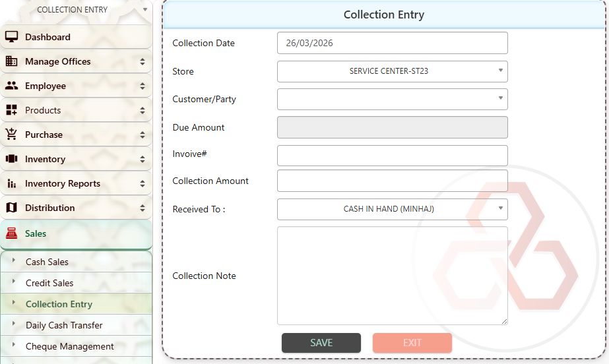Open the Cheque Management menu item

click(x=69, y=346)
